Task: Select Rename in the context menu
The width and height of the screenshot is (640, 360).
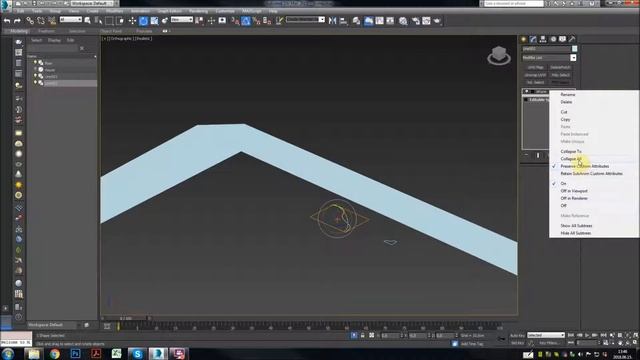Action: pyautogui.click(x=567, y=94)
